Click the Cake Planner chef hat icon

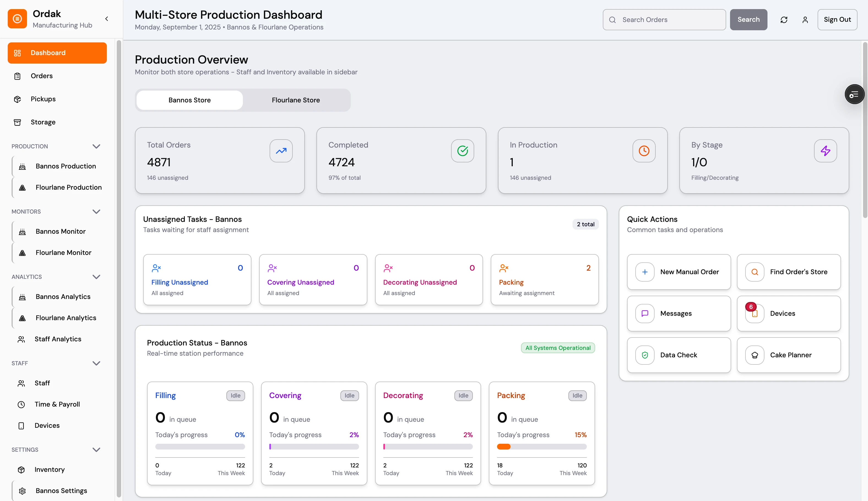click(x=755, y=355)
